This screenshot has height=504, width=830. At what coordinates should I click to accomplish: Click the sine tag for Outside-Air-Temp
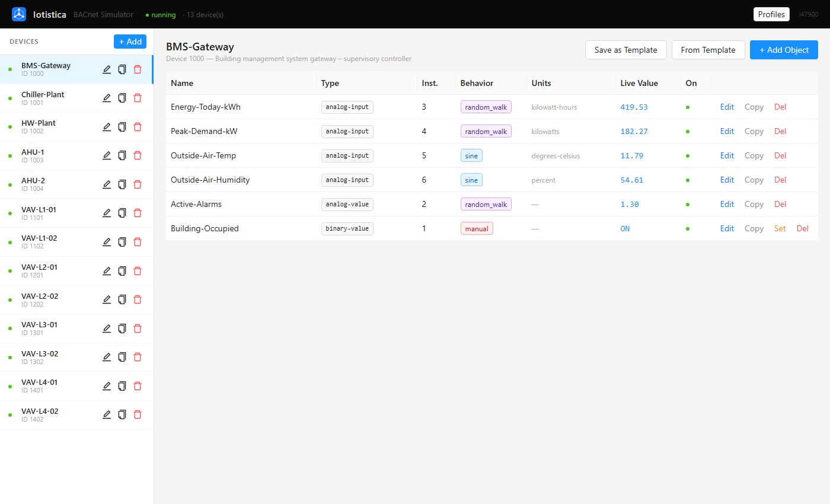pos(471,156)
